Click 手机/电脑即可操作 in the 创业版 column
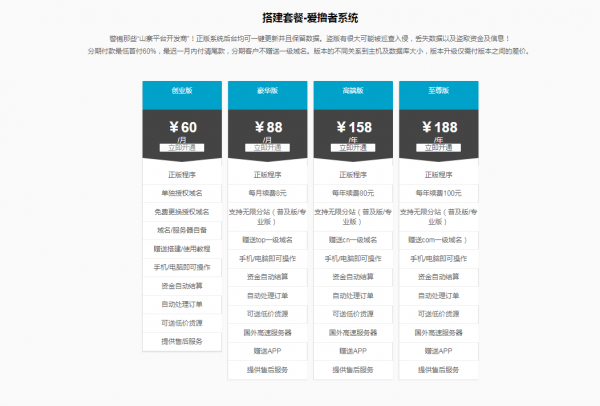Image resolution: width=600 pixels, height=406 pixels. 182,267
